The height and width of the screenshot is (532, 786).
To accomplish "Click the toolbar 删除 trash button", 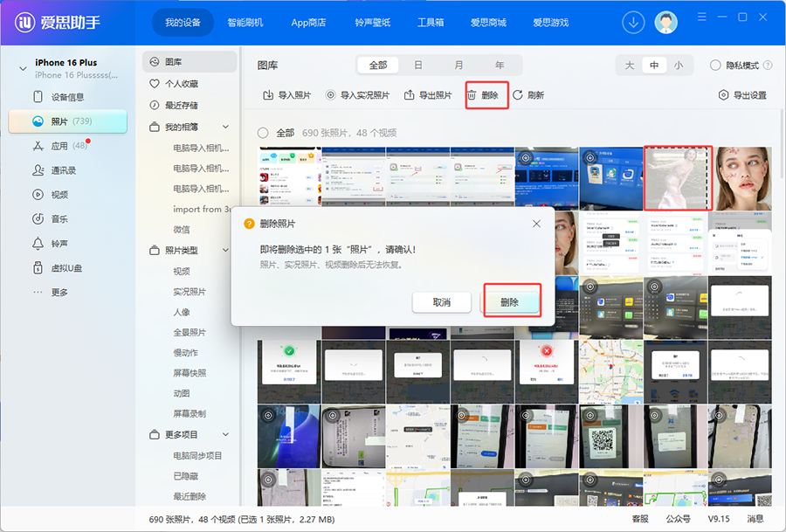I will 483,94.
